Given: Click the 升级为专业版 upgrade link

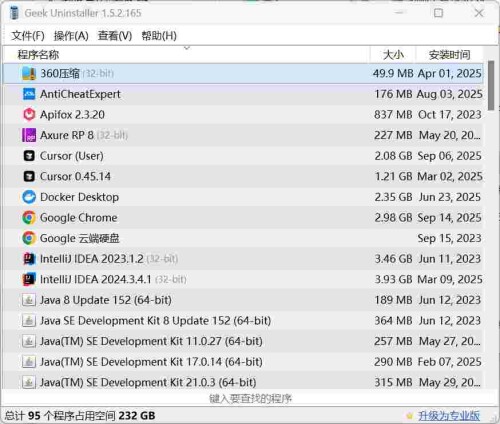Looking at the screenshot, I should (x=449, y=416).
